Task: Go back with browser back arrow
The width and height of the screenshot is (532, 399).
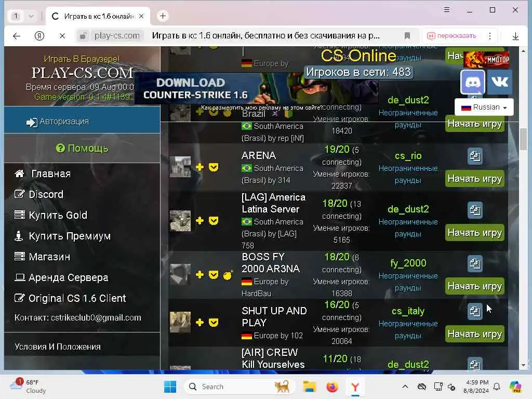Action: coord(17,36)
